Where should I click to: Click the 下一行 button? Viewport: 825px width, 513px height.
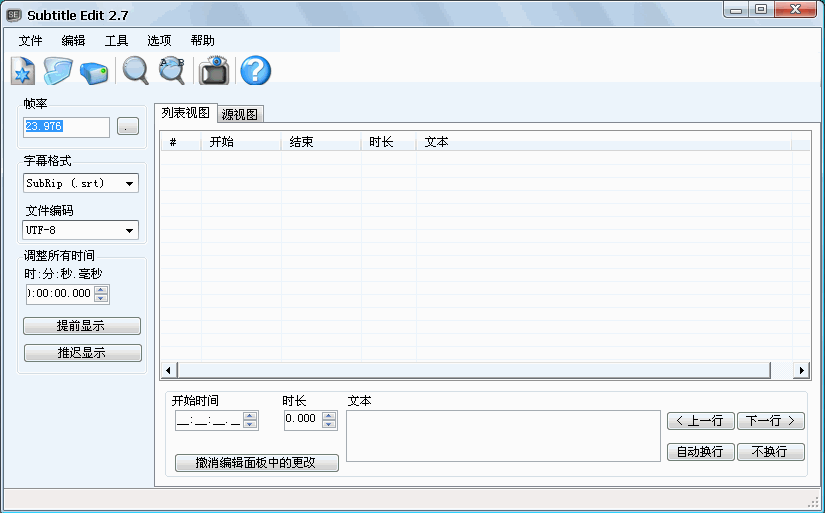(771, 421)
